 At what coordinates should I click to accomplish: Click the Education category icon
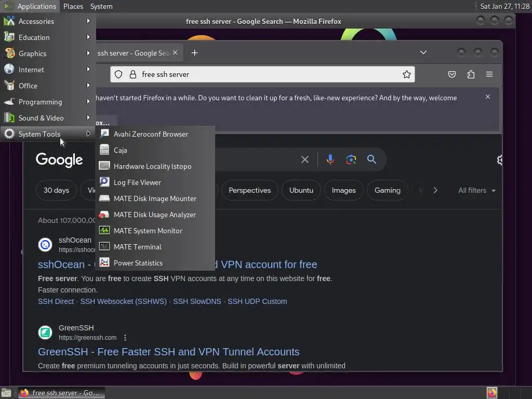[9, 37]
